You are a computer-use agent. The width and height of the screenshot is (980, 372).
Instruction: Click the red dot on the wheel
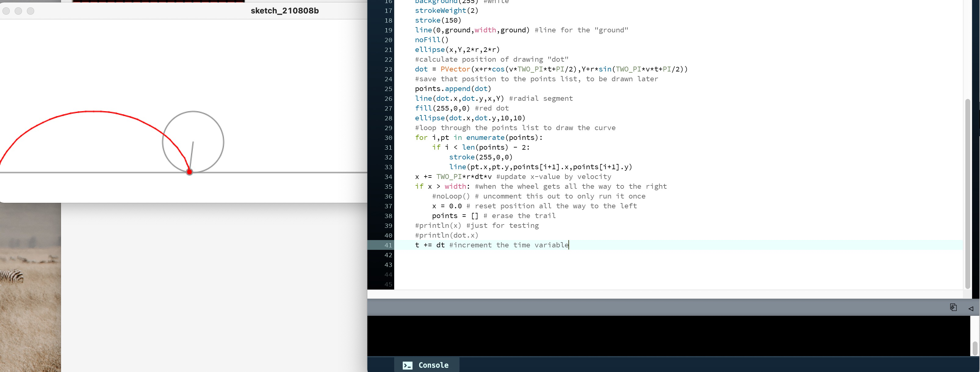pyautogui.click(x=189, y=172)
